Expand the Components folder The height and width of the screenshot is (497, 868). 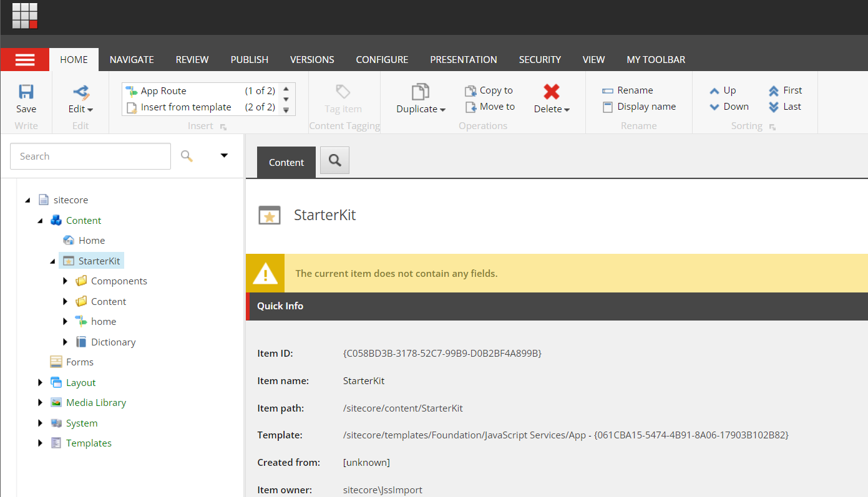[x=66, y=281]
